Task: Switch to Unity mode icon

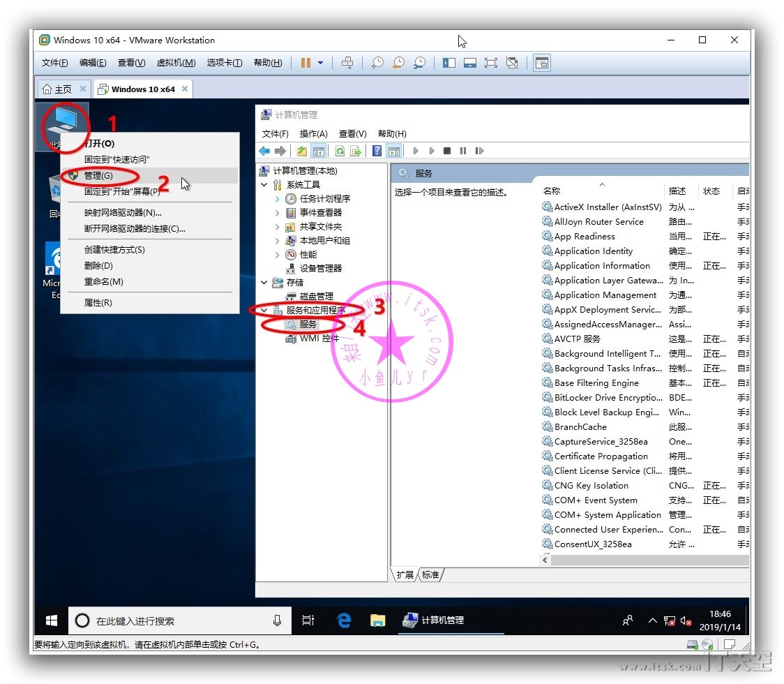Action: (512, 63)
